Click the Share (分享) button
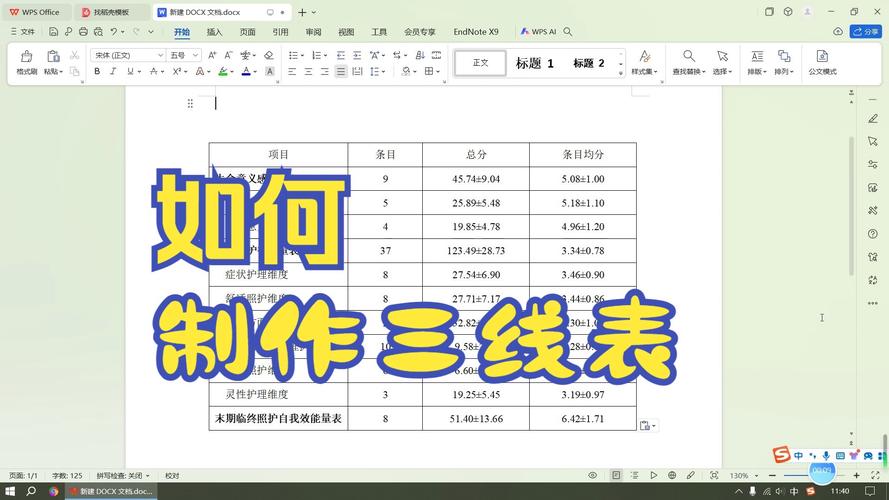The width and height of the screenshot is (889, 500). [x=866, y=32]
